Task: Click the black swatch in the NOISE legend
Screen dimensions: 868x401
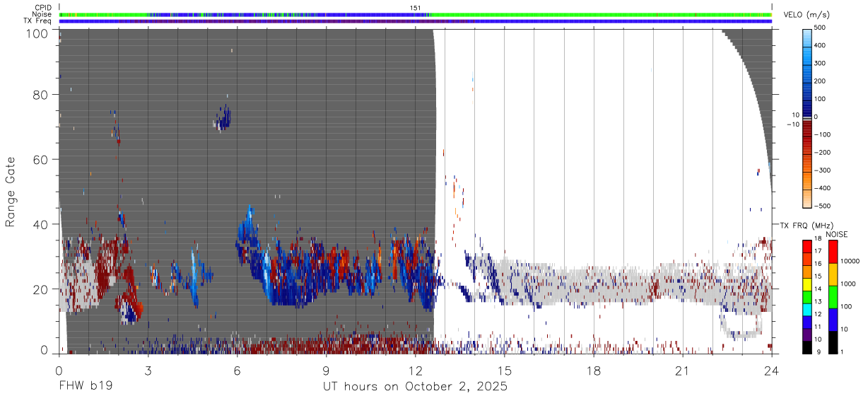Action: [832, 342]
